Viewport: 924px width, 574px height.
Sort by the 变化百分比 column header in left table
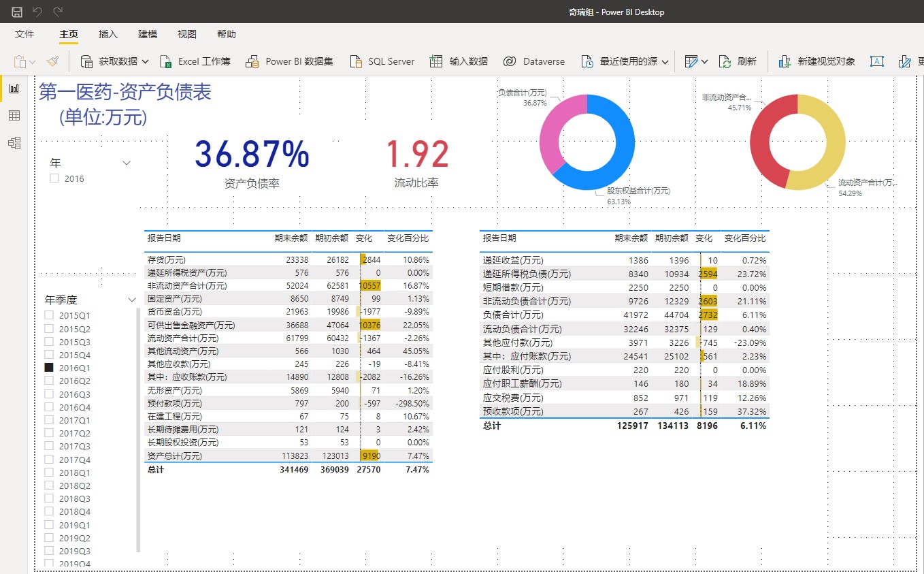[x=408, y=238]
